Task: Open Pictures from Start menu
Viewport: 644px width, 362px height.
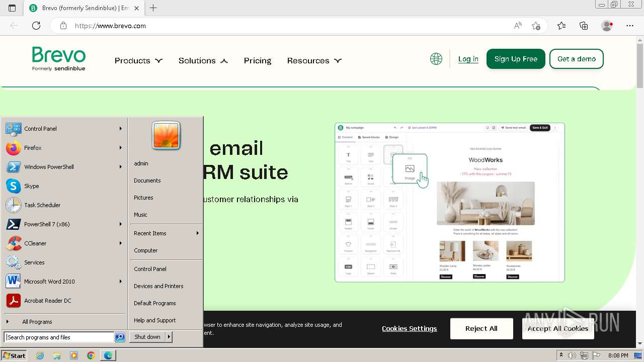Action: coord(166,198)
